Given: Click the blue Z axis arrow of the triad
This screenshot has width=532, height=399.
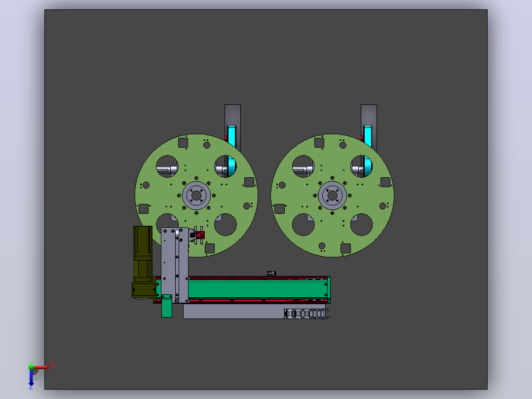Looking at the screenshot, I should point(31,378).
